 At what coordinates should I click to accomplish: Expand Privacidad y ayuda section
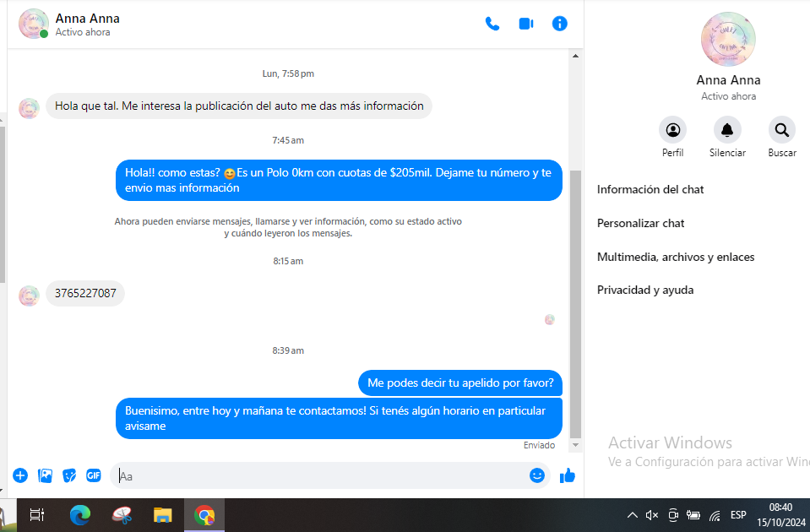(x=644, y=290)
